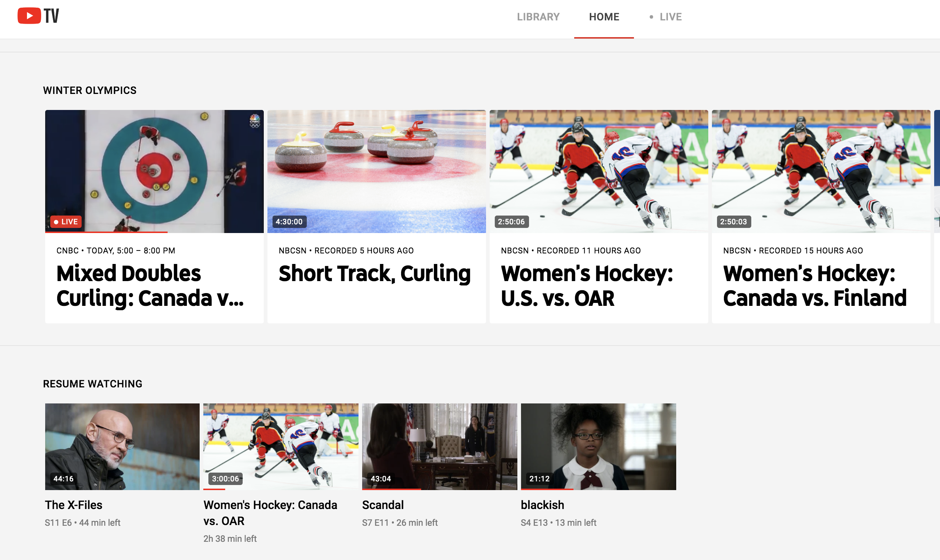Click the 4:30:00 duration badge
940x560 pixels.
coord(289,221)
